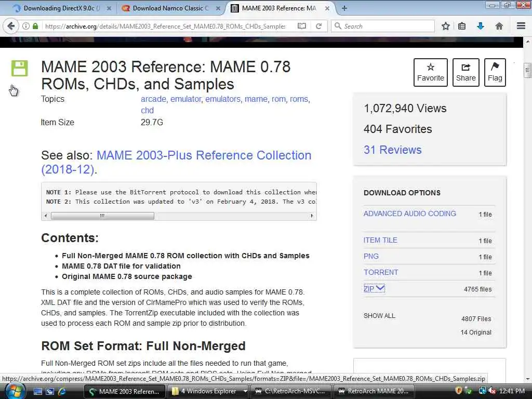
Task: Click SHOW ALL download files
Action: click(x=379, y=316)
